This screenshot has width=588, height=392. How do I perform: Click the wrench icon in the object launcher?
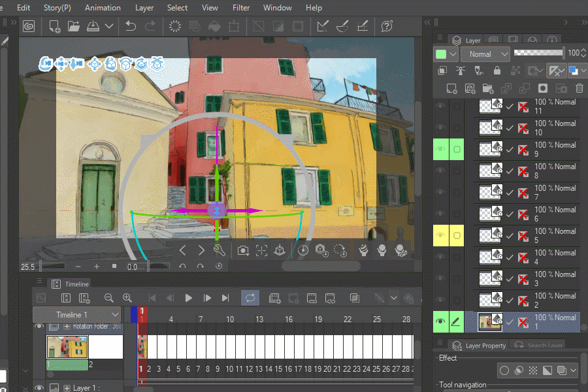(x=220, y=250)
